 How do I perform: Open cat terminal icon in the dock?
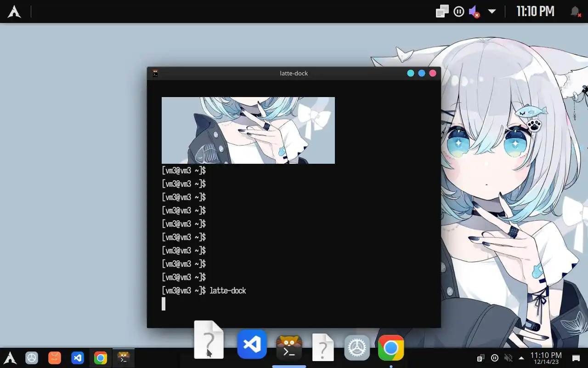(x=289, y=348)
